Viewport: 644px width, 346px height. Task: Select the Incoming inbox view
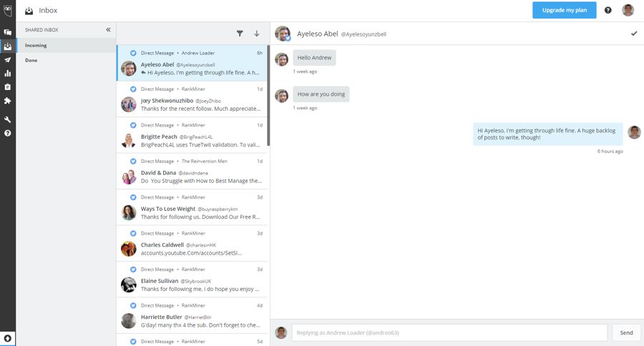point(66,45)
